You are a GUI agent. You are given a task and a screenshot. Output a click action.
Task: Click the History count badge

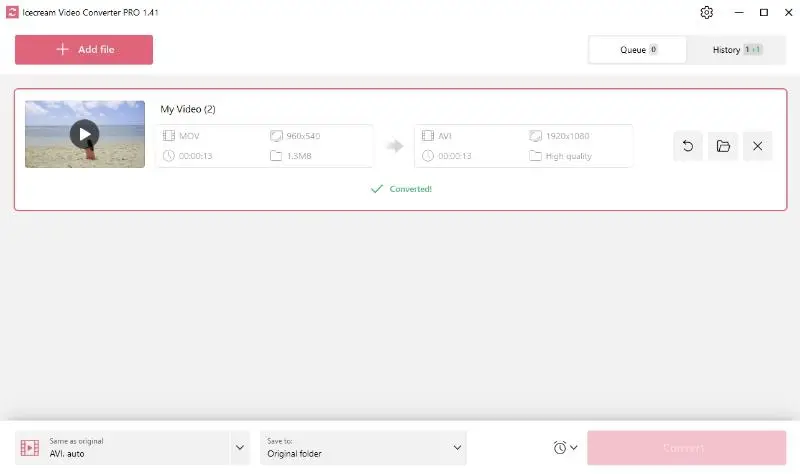point(753,49)
